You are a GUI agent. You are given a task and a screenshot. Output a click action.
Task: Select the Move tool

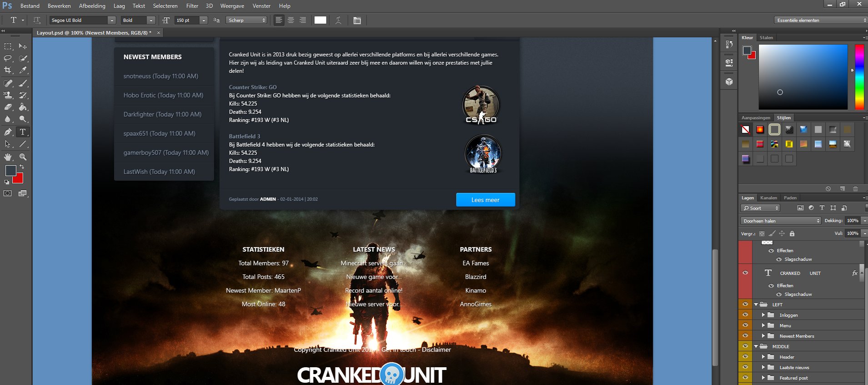(23, 46)
